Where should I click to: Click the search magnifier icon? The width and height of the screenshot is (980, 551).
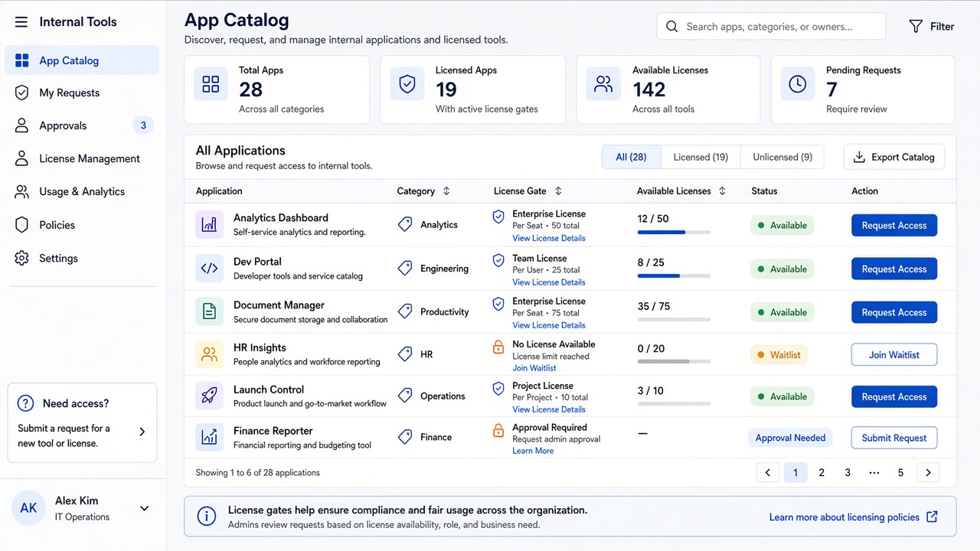click(x=672, y=27)
